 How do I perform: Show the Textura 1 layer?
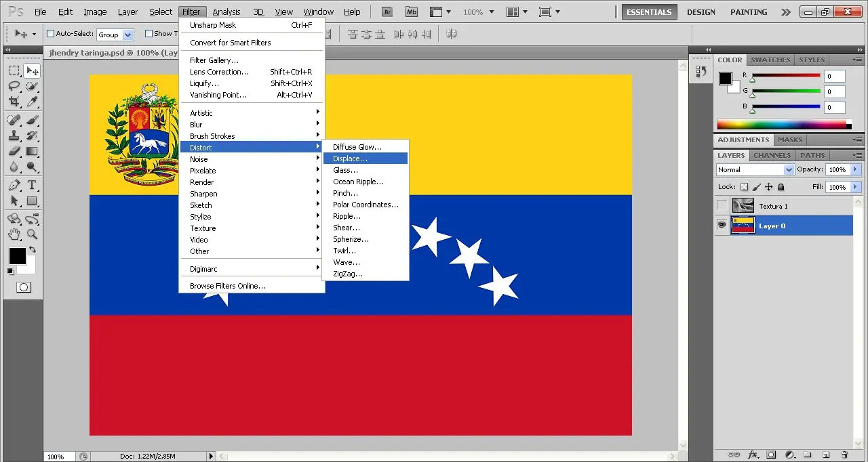pyautogui.click(x=722, y=206)
